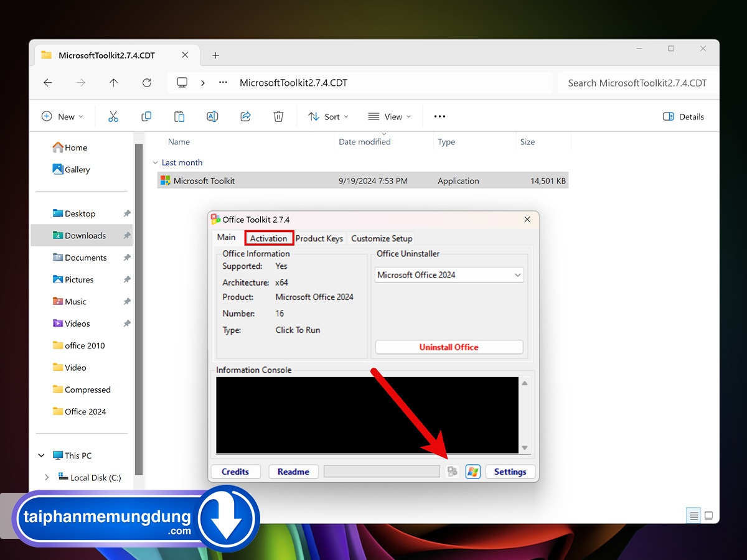The width and height of the screenshot is (747, 560).
Task: Click the Credits button
Action: pyautogui.click(x=235, y=472)
